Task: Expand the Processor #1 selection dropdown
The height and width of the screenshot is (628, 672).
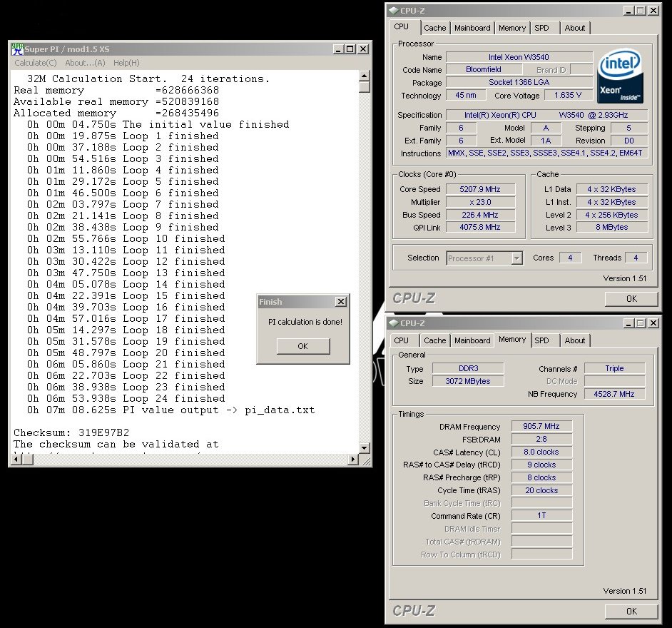Action: (x=517, y=258)
